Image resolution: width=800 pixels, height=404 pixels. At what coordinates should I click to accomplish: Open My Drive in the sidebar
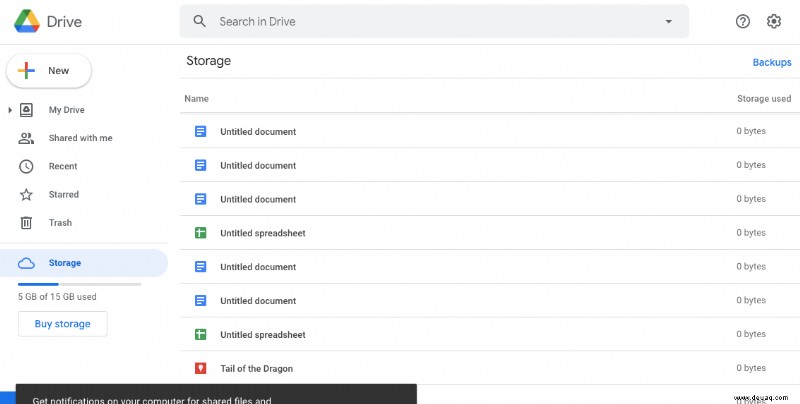(x=66, y=110)
